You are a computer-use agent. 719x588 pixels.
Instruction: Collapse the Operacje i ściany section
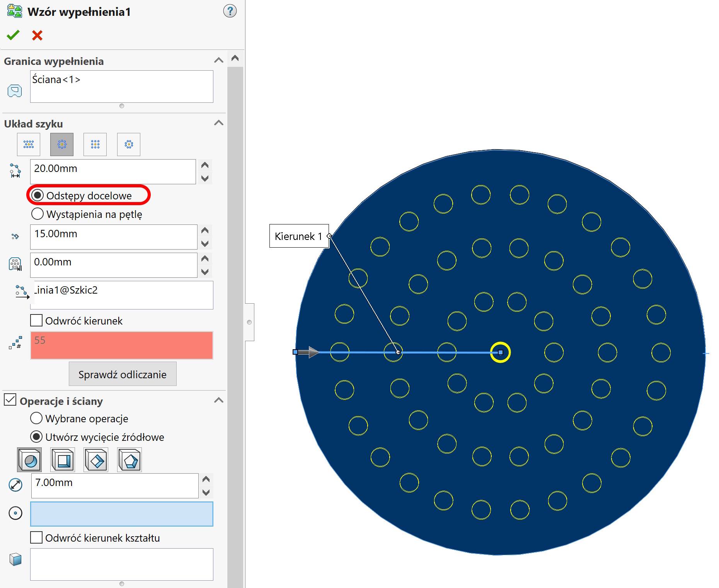(219, 400)
